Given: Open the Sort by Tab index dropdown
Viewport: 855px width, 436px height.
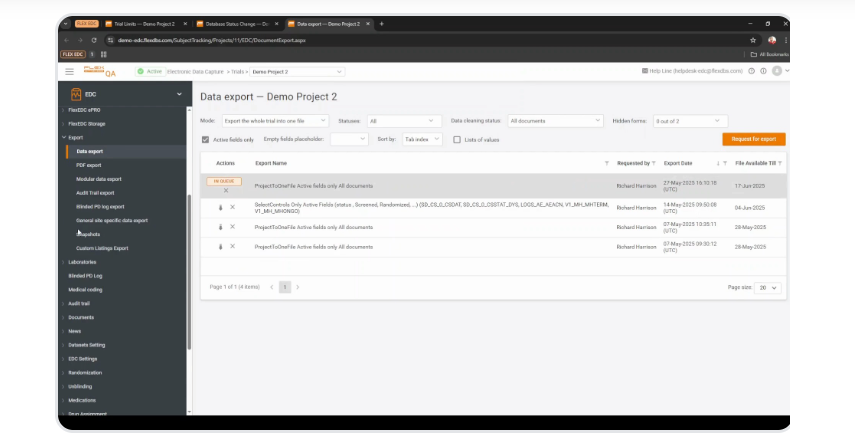Looking at the screenshot, I should click(421, 140).
